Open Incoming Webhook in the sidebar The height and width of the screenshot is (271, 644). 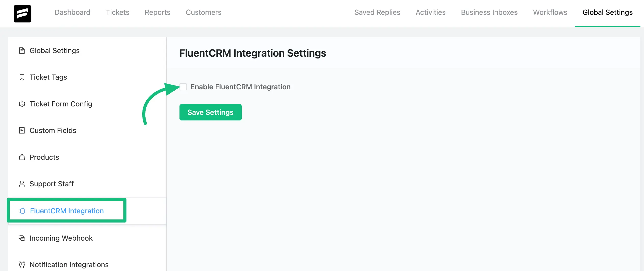87,238
